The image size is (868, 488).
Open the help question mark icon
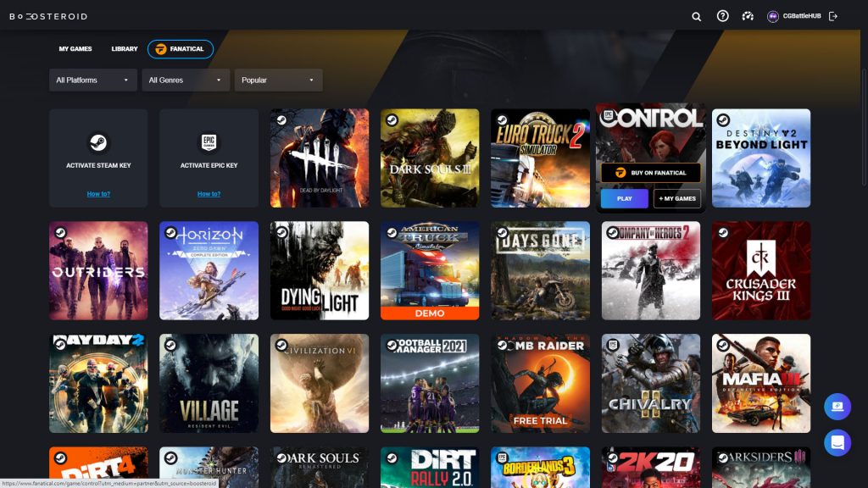pos(722,16)
